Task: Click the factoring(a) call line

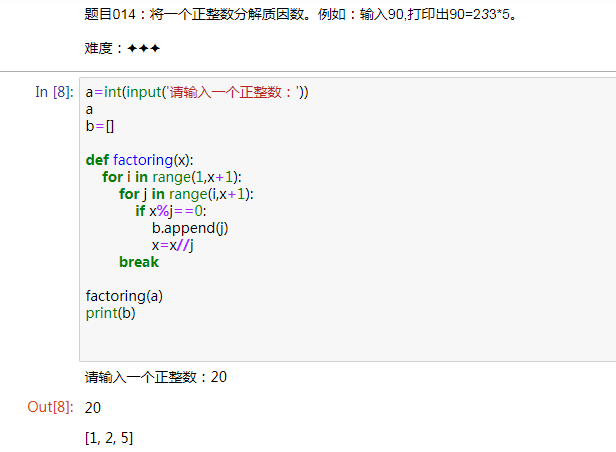Action: point(124,296)
